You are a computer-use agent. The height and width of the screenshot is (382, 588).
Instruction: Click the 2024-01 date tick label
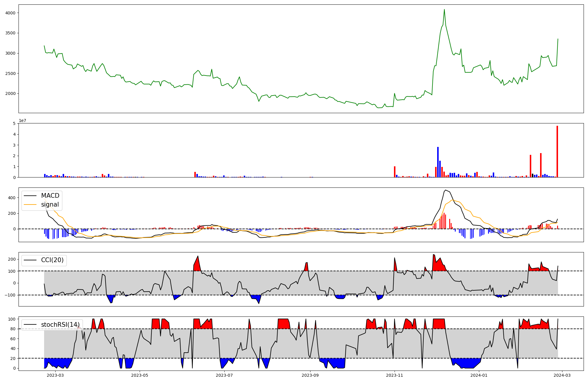point(479,375)
